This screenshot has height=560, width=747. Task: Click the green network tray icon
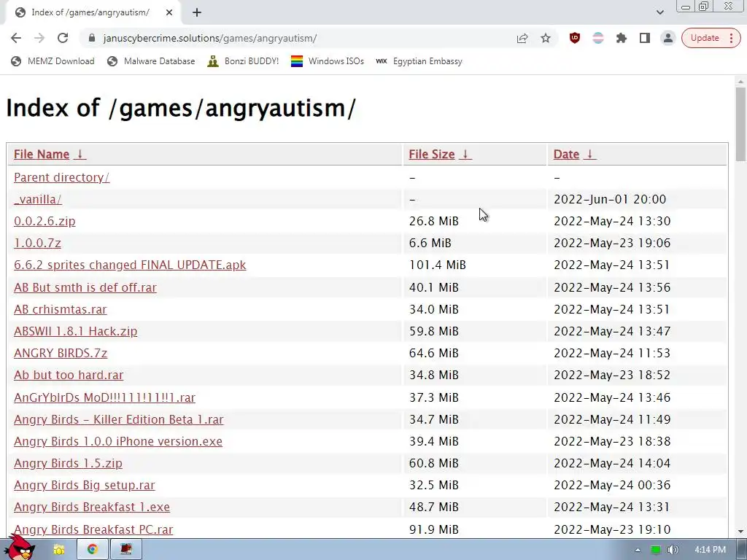656,550
